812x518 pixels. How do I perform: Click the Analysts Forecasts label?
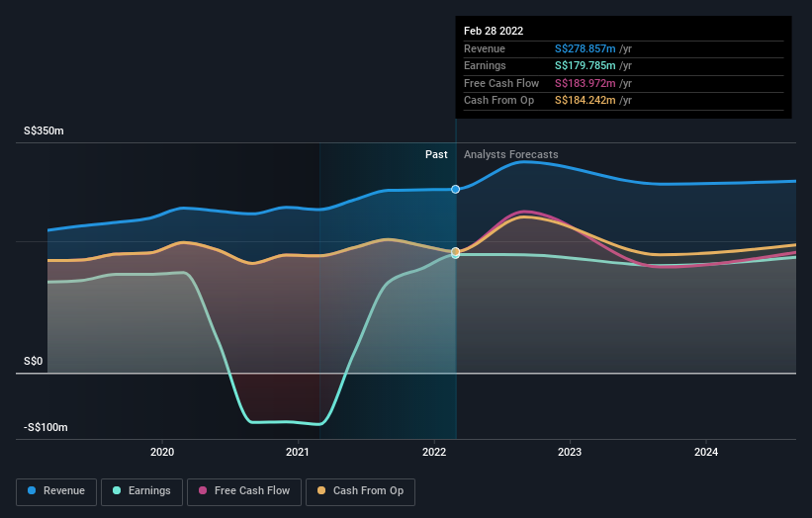coord(511,155)
